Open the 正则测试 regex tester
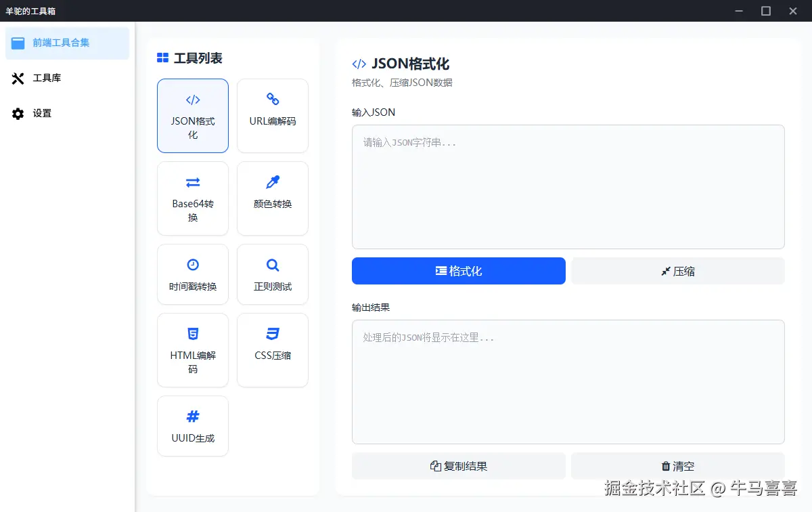Viewport: 812px width, 512px height. tap(272, 274)
